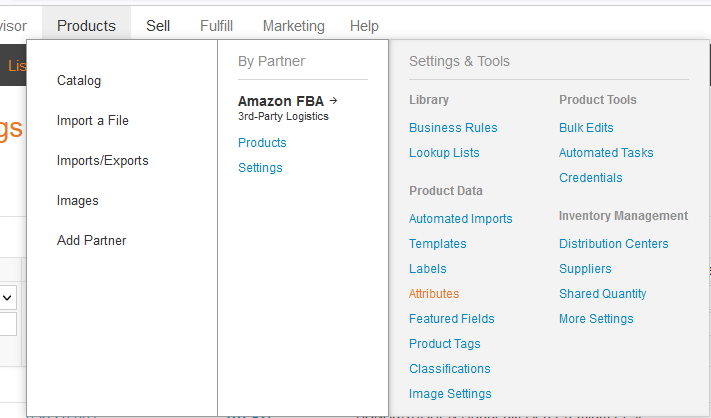Open Distribution Centers settings
The height and width of the screenshot is (418, 711).
coord(614,244)
